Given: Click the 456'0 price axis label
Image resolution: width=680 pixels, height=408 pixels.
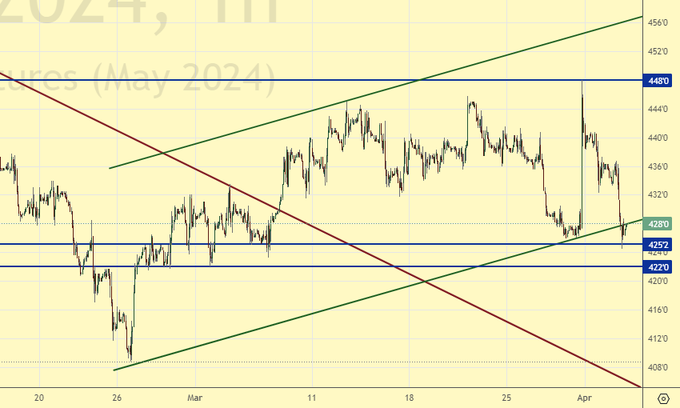Looking at the screenshot, I should pos(659,22).
